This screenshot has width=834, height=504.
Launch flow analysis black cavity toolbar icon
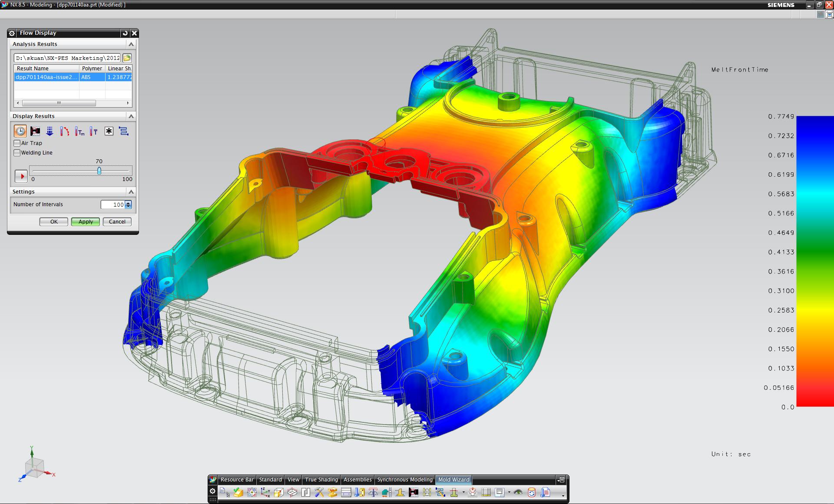[413, 492]
